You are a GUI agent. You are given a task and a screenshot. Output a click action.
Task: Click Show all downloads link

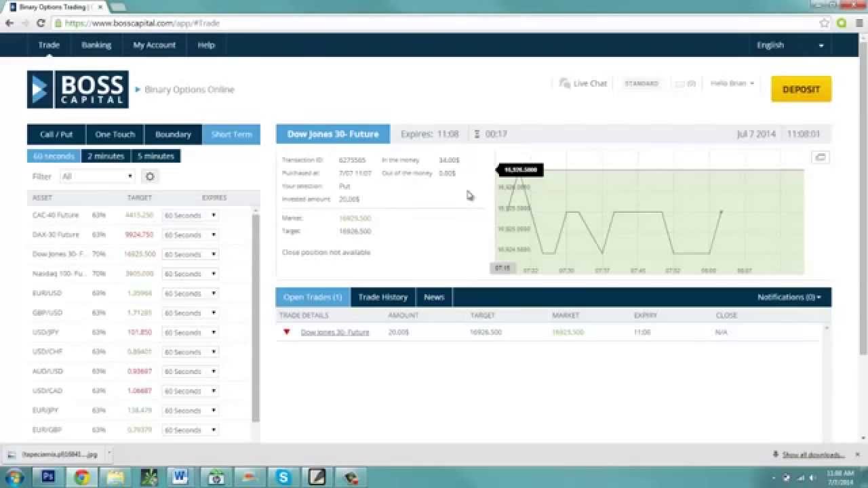(x=813, y=455)
